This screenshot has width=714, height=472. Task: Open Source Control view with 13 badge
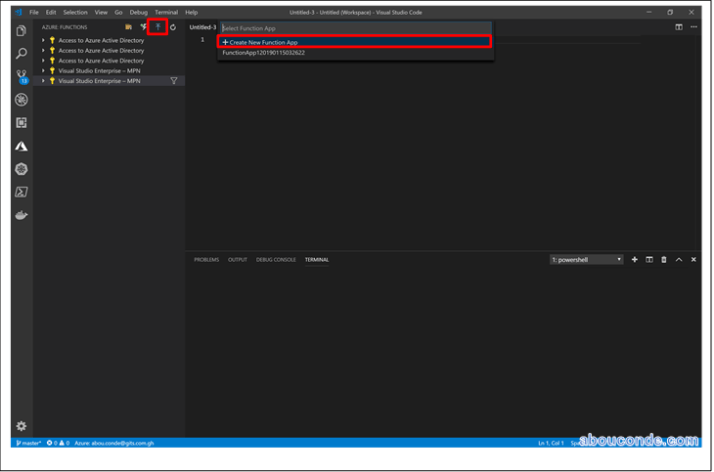point(21,77)
